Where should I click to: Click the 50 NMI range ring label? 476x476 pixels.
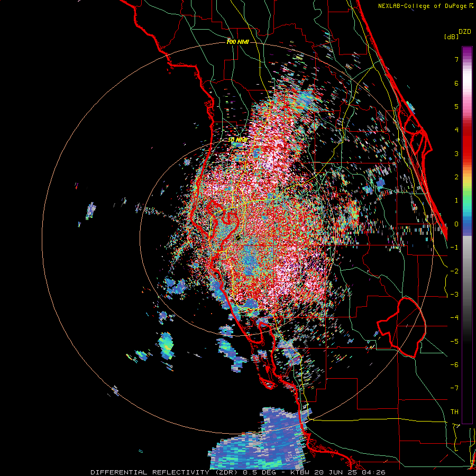(x=237, y=140)
